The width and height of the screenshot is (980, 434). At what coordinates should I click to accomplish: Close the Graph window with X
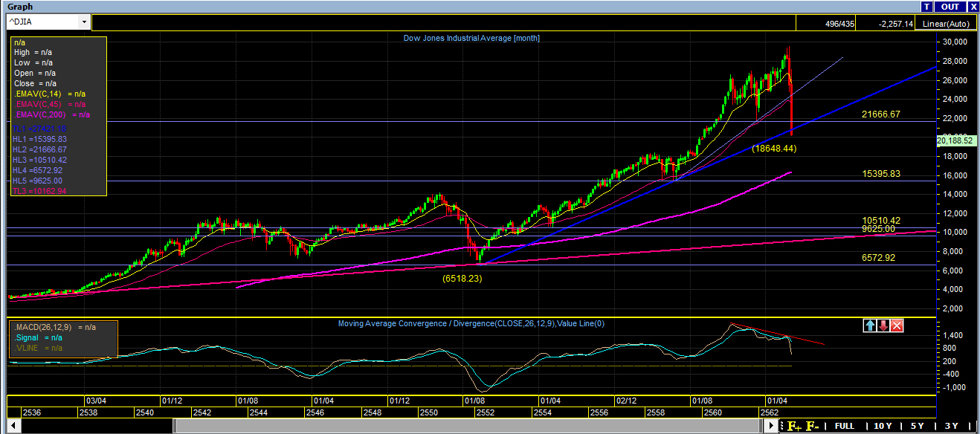point(973,7)
